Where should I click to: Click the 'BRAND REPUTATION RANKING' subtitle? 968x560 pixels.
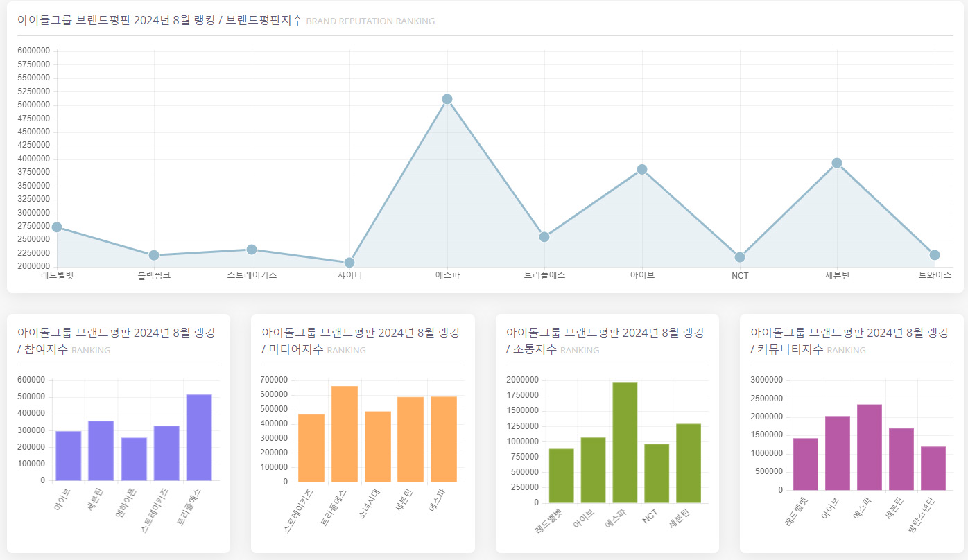click(370, 21)
